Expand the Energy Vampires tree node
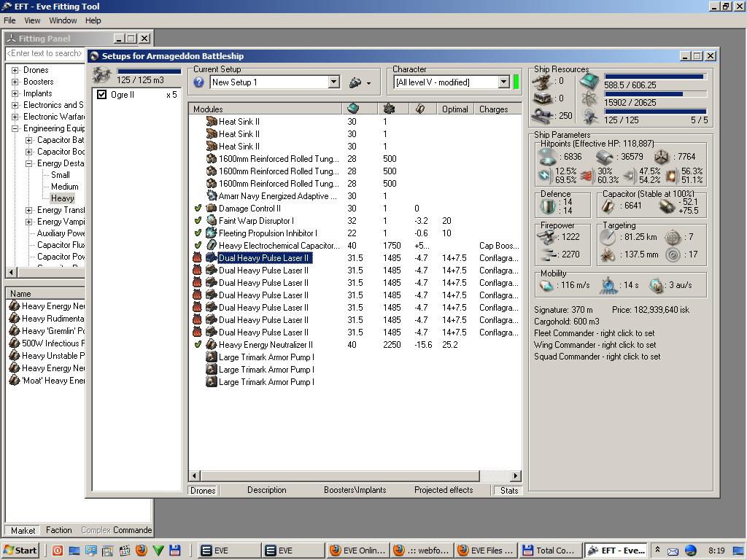747x560 pixels. (x=28, y=222)
